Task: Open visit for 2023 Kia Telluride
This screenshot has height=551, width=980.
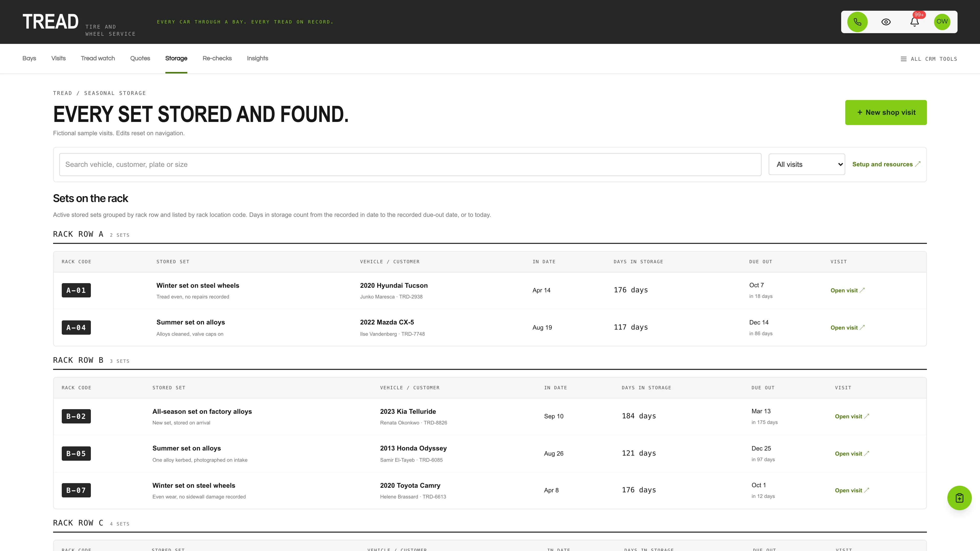Action: [x=852, y=416]
